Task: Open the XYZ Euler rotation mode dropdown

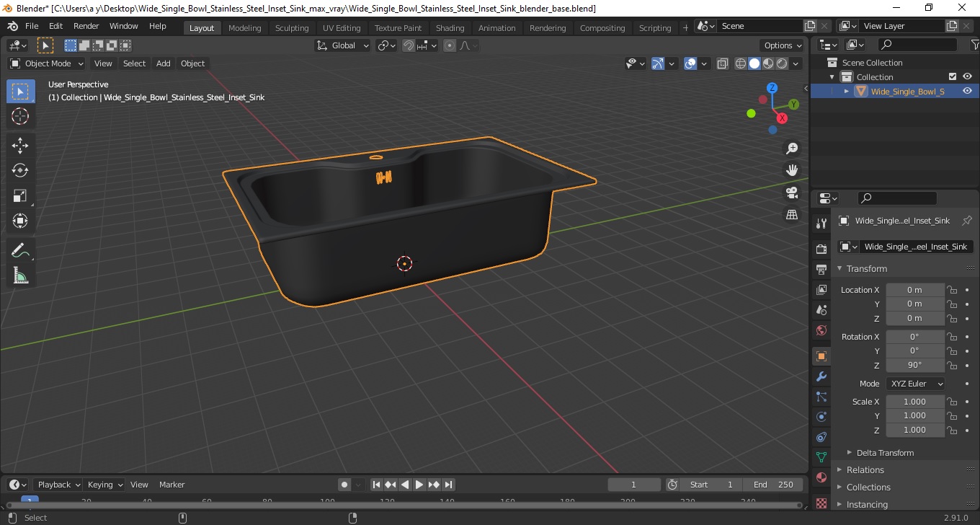Action: tap(915, 384)
